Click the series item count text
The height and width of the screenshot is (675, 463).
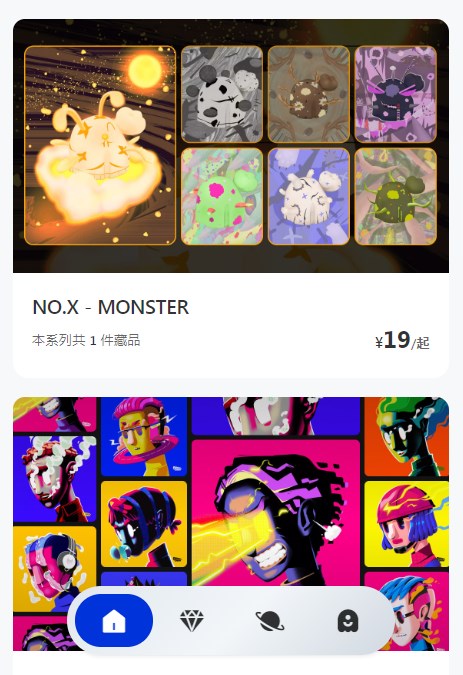pos(86,341)
